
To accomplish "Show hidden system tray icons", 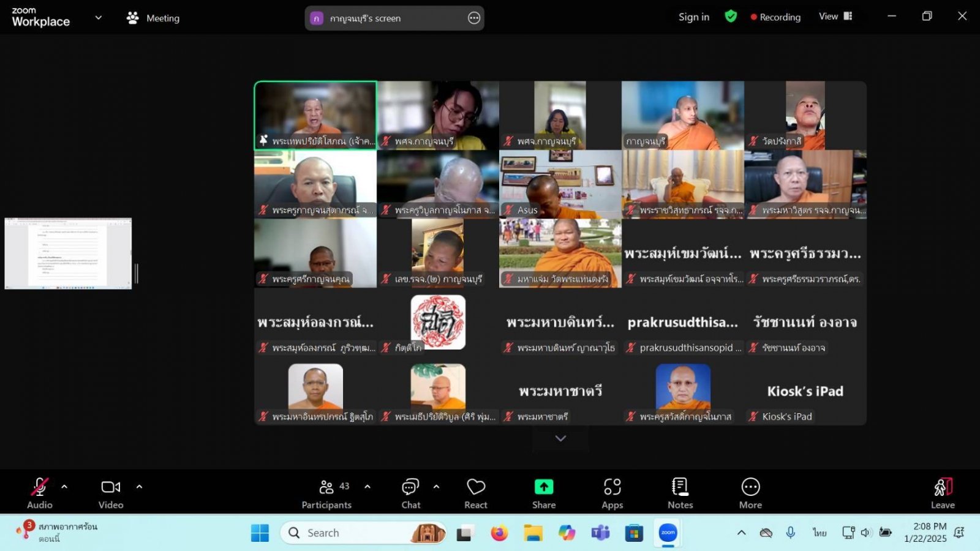I will point(741,533).
